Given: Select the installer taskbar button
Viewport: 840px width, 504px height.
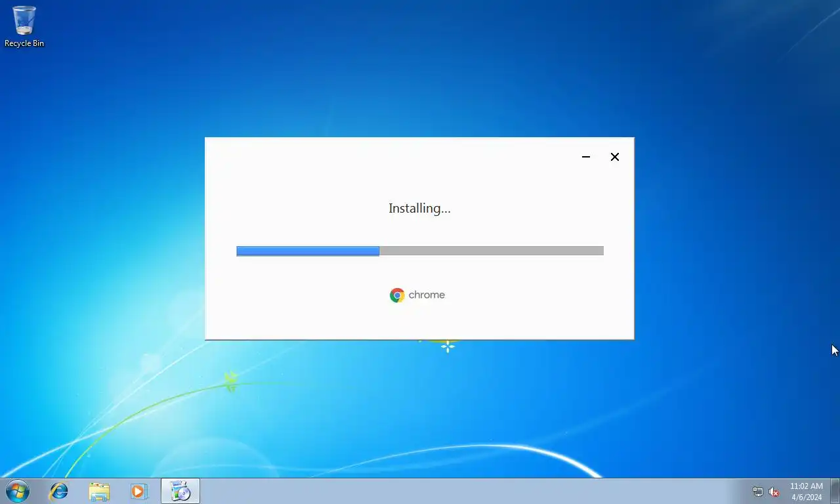Looking at the screenshot, I should pyautogui.click(x=180, y=491).
